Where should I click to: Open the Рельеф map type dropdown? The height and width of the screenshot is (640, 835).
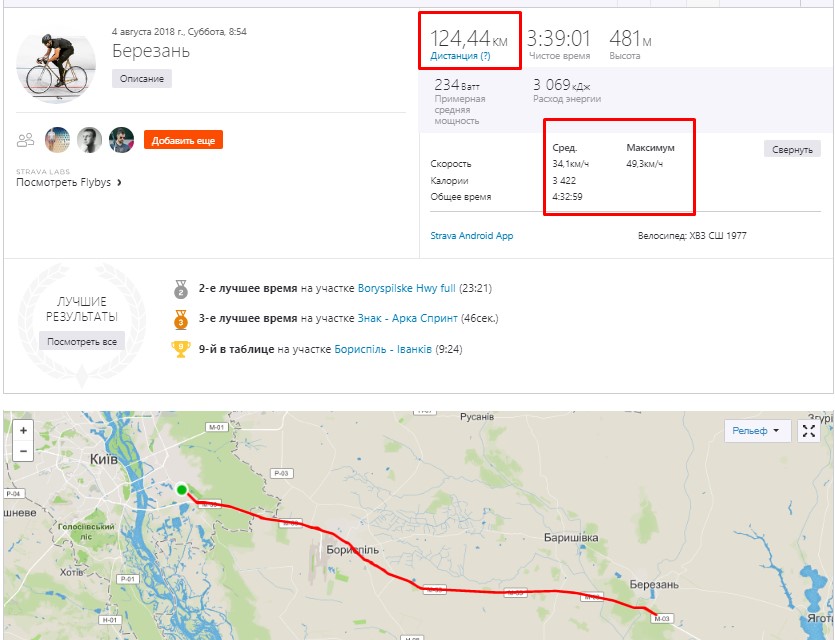click(757, 431)
